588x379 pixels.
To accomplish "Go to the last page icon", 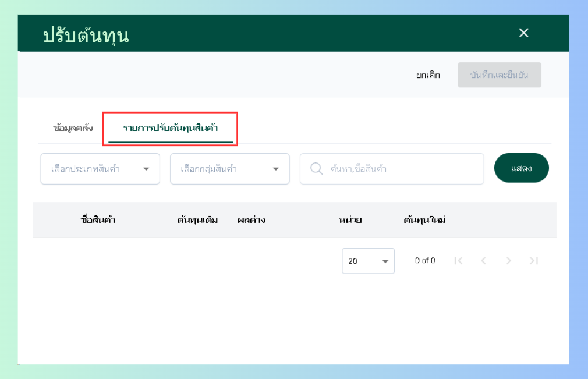I will 534,261.
